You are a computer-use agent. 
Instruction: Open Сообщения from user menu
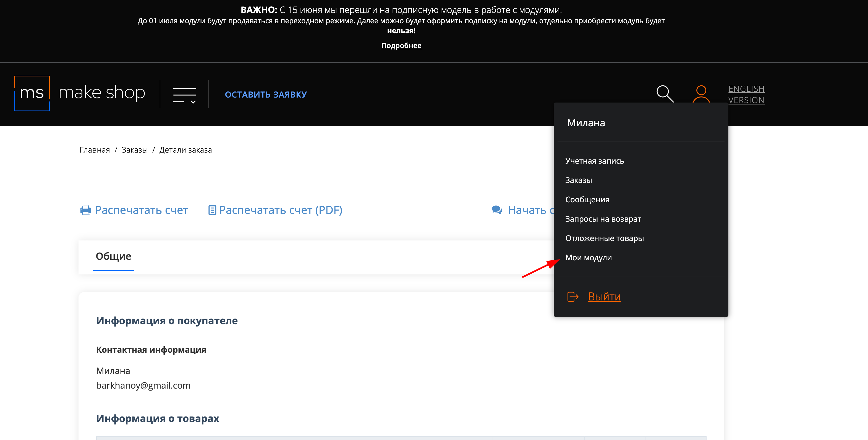tap(587, 200)
